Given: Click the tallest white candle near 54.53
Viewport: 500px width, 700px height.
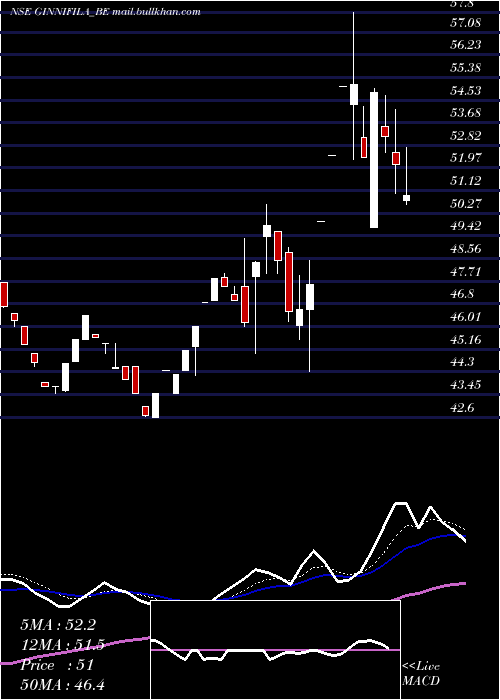Looking at the screenshot, I should (x=374, y=160).
